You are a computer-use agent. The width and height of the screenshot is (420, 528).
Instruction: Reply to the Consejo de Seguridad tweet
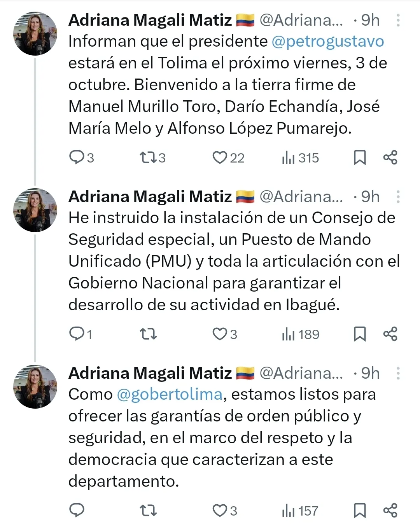click(77, 334)
